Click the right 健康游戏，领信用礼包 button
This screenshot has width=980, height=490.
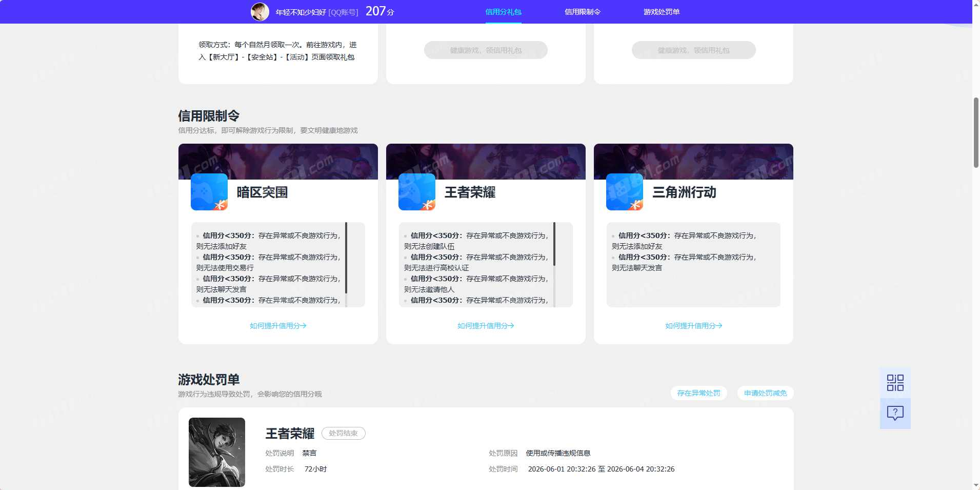[693, 50]
